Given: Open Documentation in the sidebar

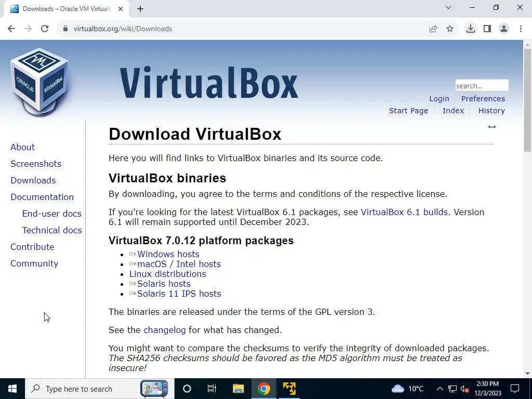Looking at the screenshot, I should (x=42, y=197).
